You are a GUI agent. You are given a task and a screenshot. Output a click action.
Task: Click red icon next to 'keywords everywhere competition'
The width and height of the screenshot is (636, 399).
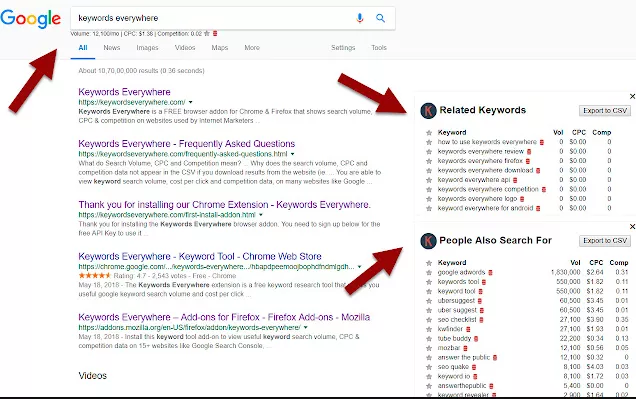[x=544, y=189]
